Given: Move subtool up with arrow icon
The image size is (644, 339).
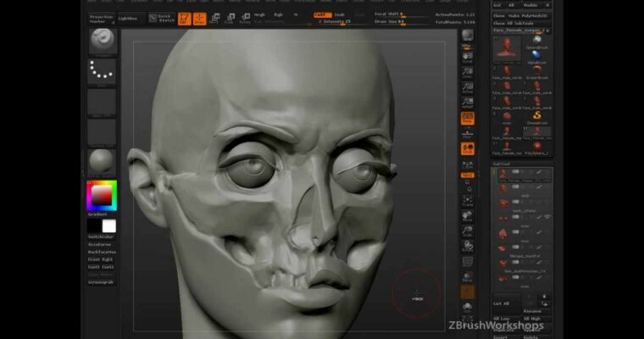Looking at the screenshot, I should pyautogui.click(x=544, y=297).
